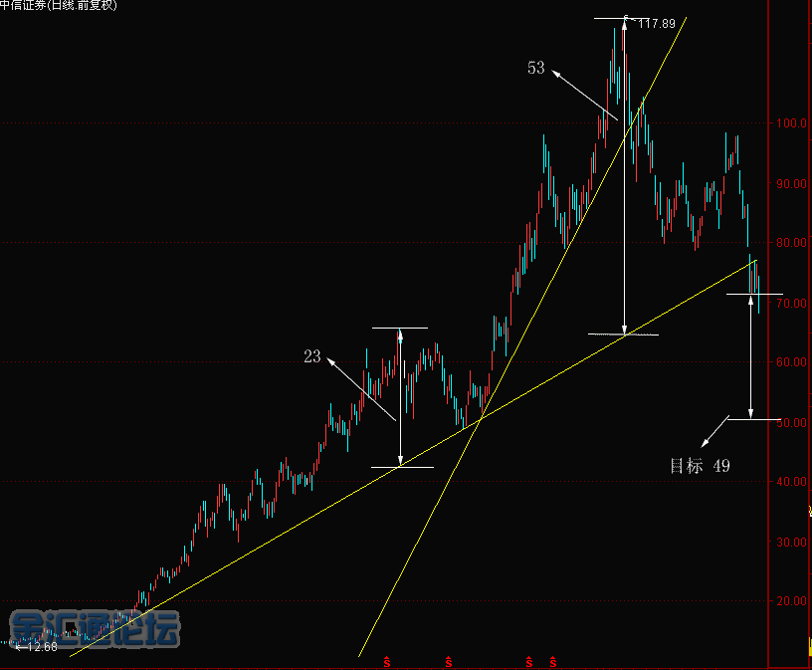Click the 117.89 high price label
The width and height of the screenshot is (812, 670).
point(657,23)
